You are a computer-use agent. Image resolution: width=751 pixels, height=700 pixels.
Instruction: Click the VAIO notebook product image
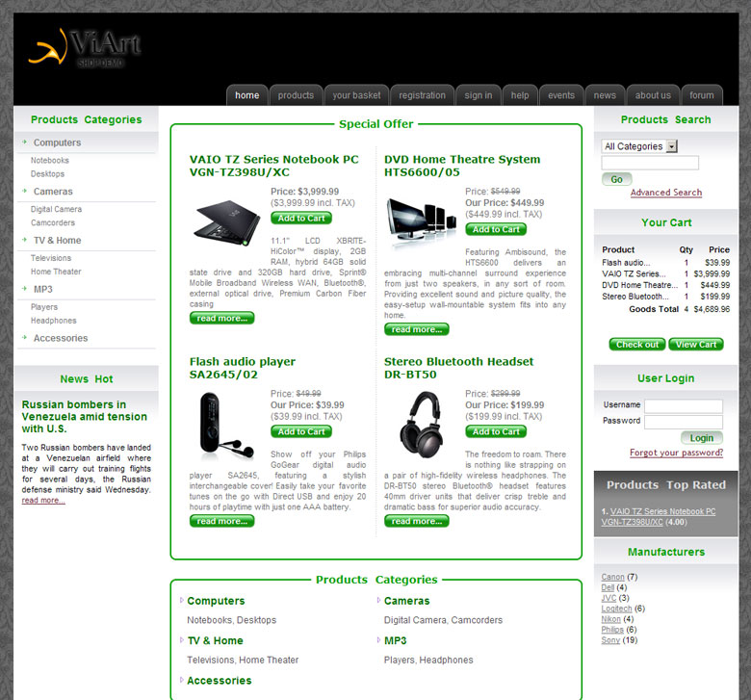click(x=227, y=222)
